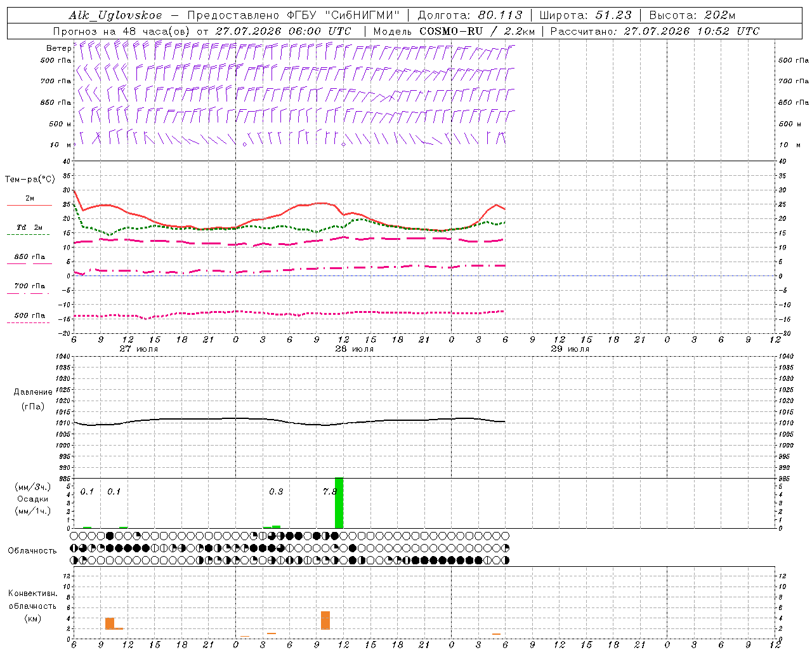
Task: Click the 0.3 precipitation amount label
Action: 276,491
